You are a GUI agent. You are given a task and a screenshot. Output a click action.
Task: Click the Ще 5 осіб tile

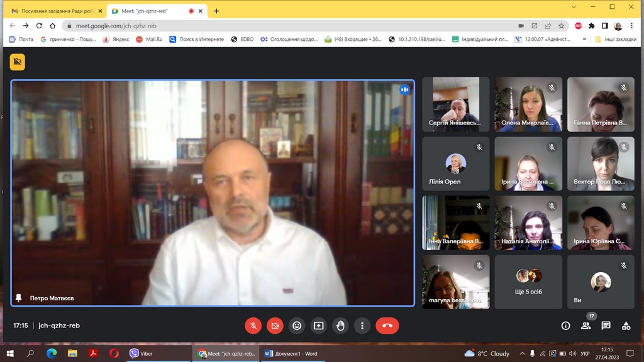coord(528,282)
